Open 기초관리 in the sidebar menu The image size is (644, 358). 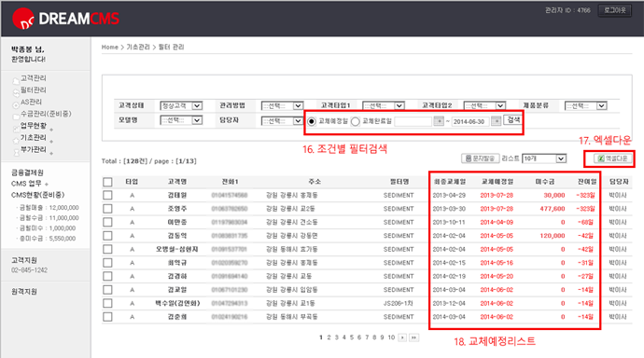point(34,137)
